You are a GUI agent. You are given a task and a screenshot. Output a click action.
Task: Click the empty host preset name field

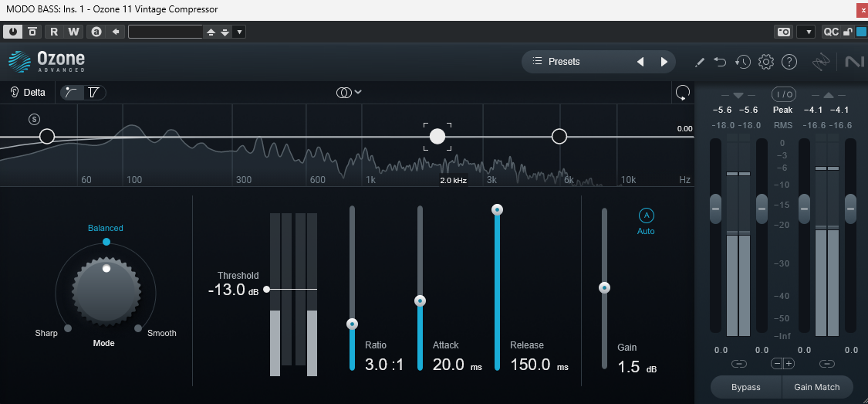pyautogui.click(x=166, y=32)
